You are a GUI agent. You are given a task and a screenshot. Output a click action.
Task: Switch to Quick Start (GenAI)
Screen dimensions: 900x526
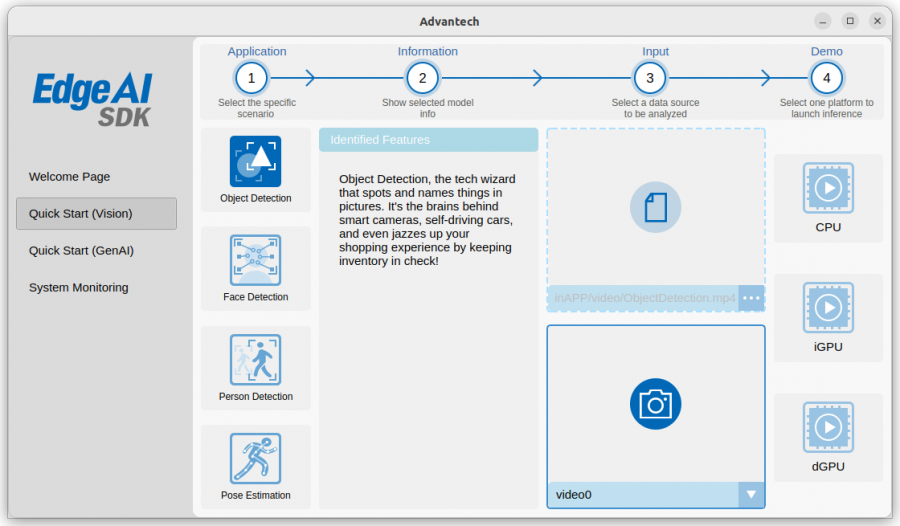coord(81,251)
